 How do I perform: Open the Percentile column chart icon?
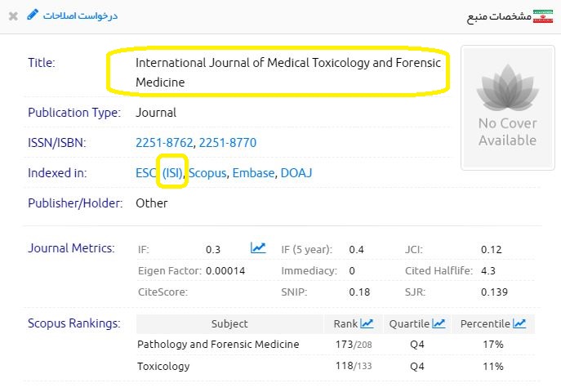(x=519, y=324)
